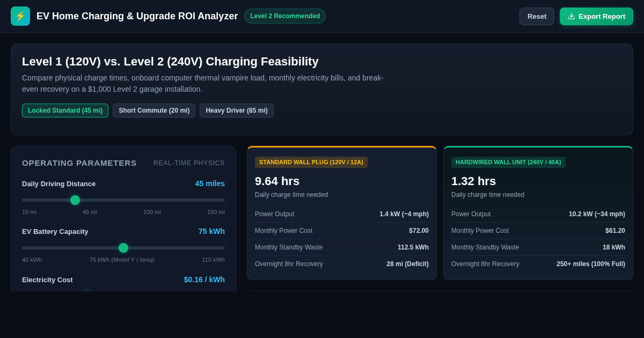Image resolution: width=644 pixels, height=338 pixels.
Task: Select the Locked Standard (45 mi) preset
Action: [65, 111]
